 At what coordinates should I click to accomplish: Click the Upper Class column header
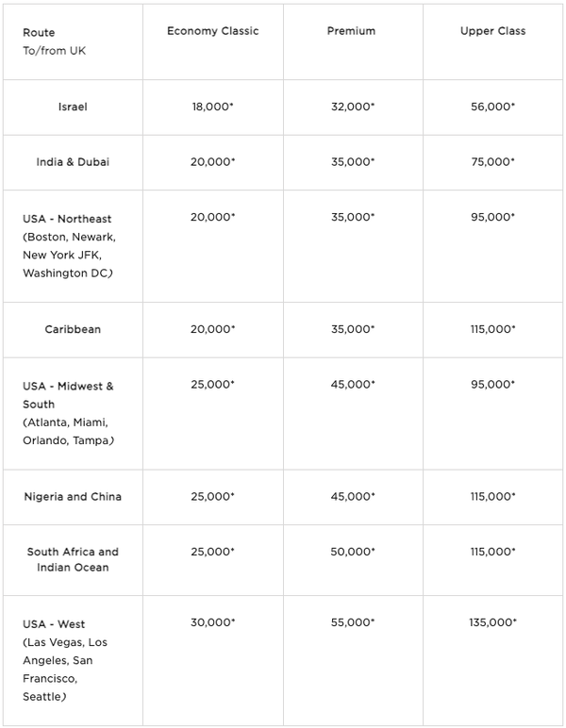point(492,31)
